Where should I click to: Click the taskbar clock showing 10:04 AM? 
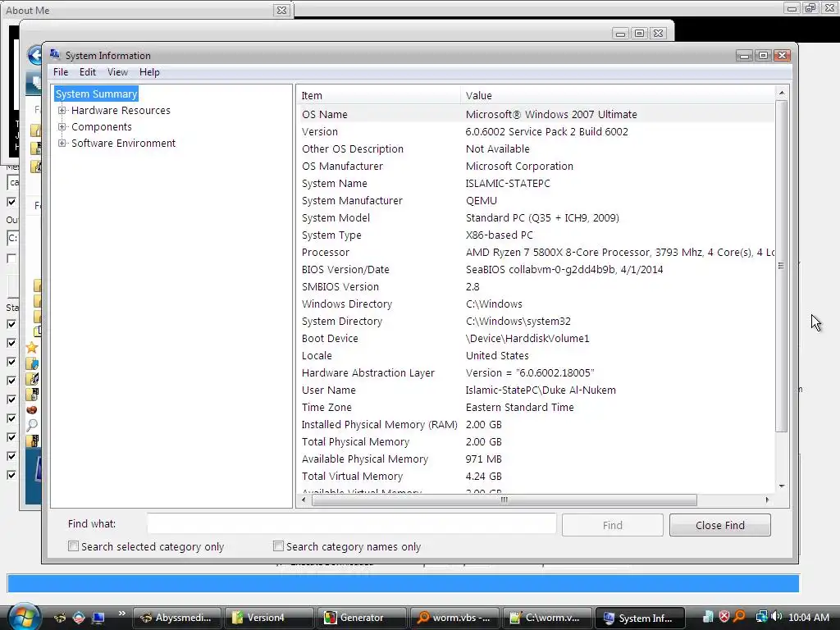point(808,618)
